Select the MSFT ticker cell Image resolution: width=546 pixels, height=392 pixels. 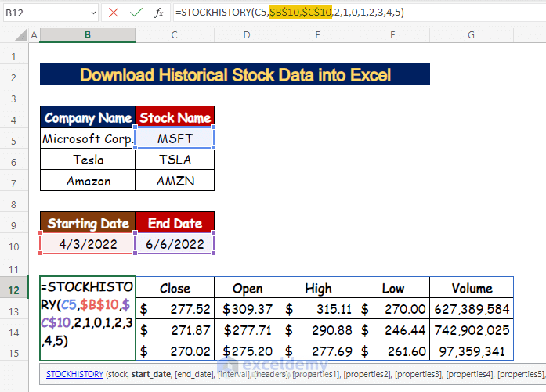pyautogui.click(x=175, y=138)
